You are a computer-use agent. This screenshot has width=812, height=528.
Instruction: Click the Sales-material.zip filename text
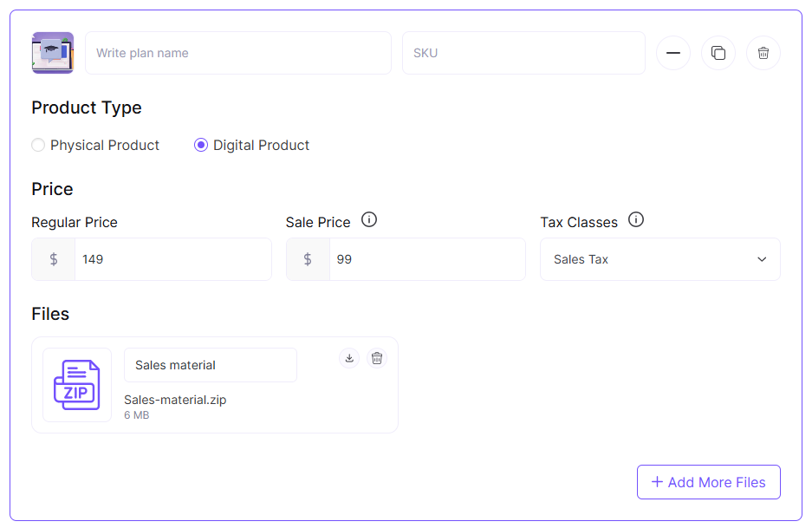[175, 400]
